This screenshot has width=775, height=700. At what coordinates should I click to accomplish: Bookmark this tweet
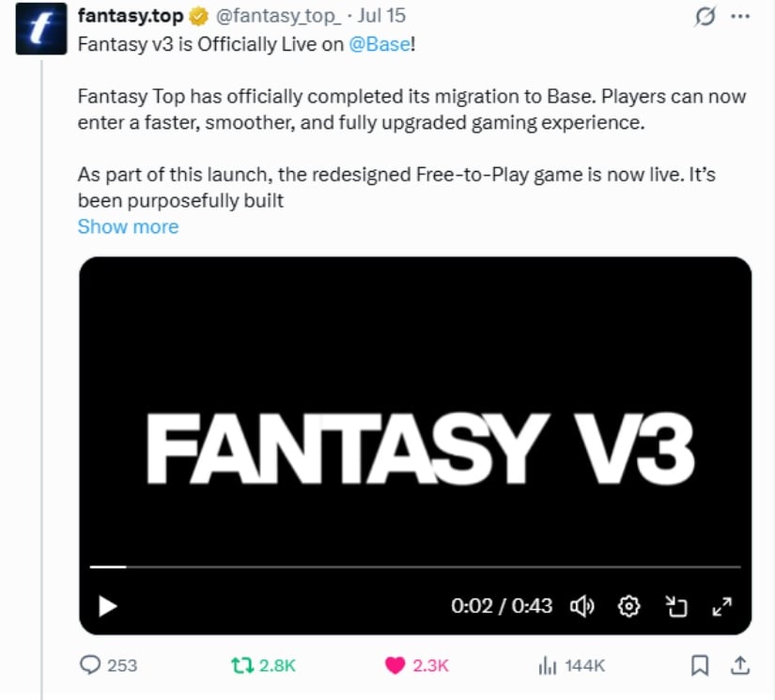tap(699, 665)
